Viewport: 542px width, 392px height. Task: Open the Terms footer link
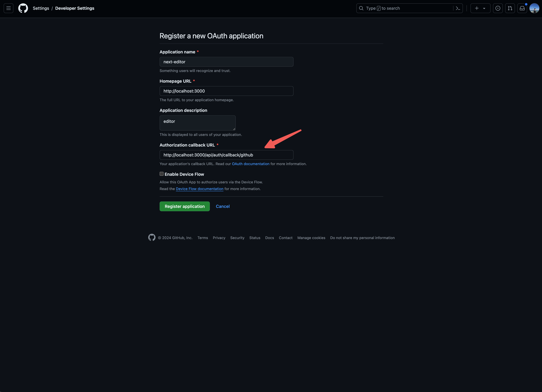(203, 238)
